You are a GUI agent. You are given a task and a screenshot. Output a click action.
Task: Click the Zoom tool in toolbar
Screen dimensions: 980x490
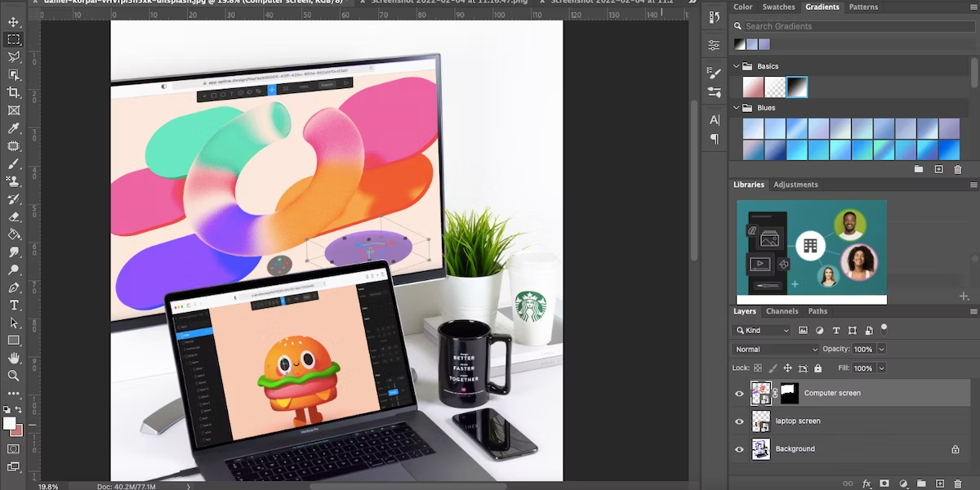[14, 376]
